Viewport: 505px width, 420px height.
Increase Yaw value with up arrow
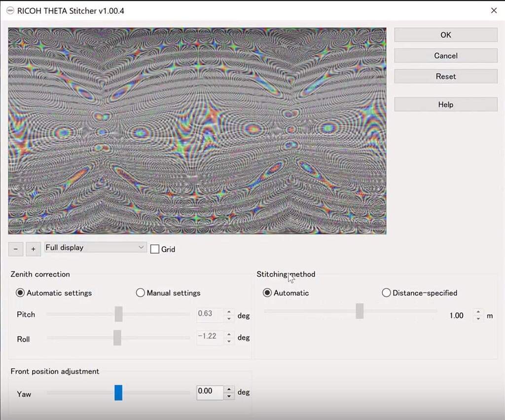(x=229, y=389)
